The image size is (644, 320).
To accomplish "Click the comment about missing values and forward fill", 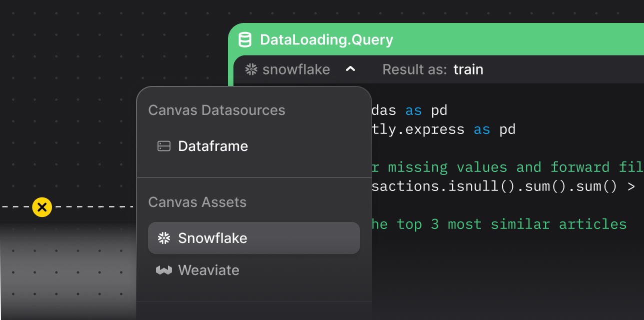I will click(508, 167).
